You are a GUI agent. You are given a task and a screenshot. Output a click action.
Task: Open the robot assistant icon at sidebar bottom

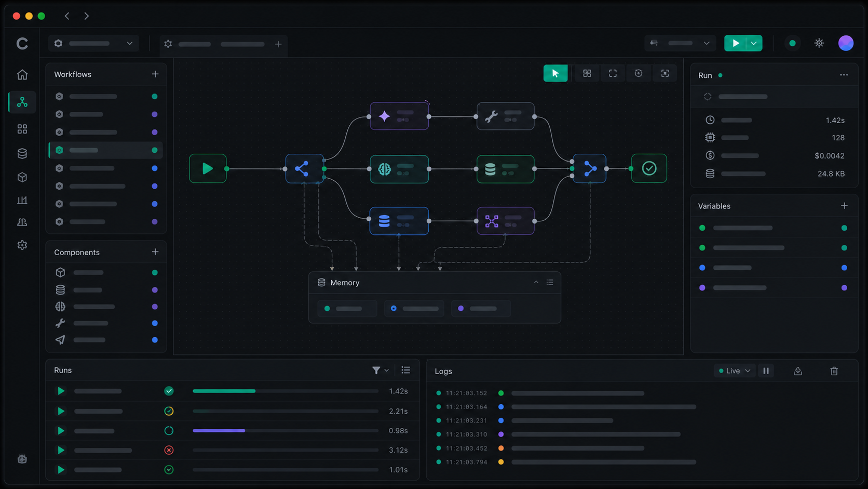click(22, 459)
